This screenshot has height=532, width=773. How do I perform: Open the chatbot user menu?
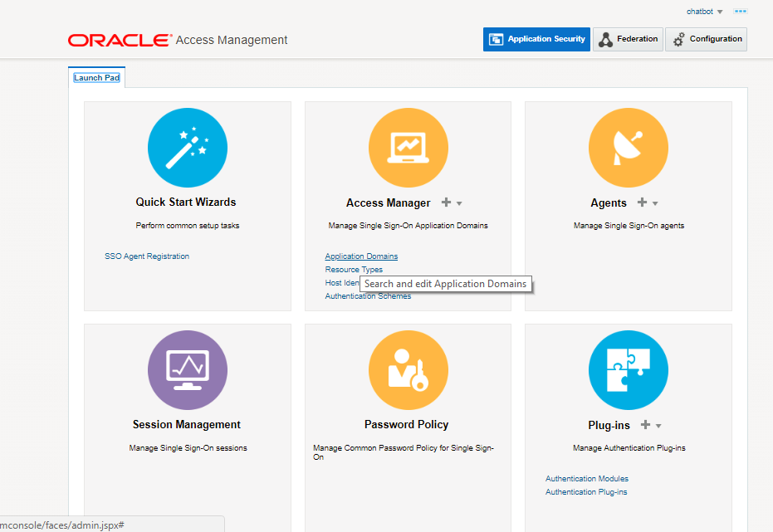pyautogui.click(x=704, y=12)
